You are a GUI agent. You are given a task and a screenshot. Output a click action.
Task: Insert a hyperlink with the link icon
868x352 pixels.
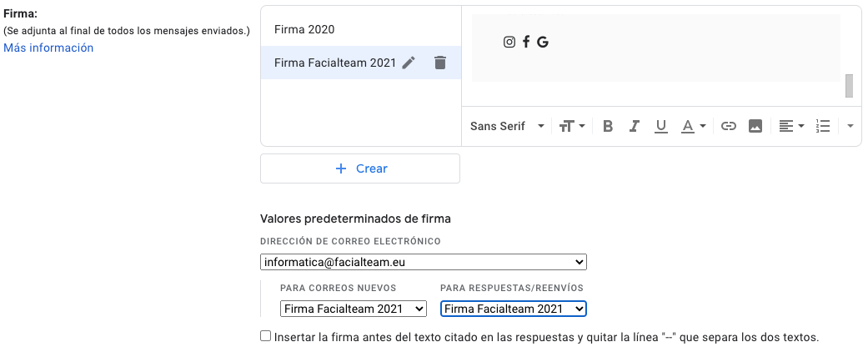pyautogui.click(x=729, y=126)
